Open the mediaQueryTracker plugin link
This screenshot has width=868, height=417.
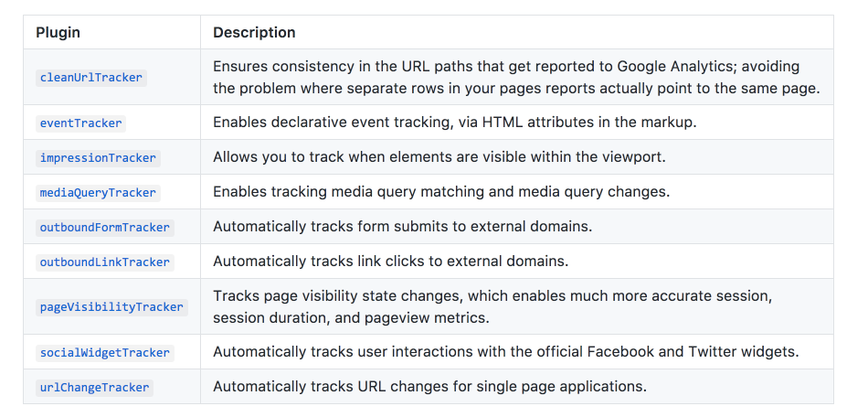(x=98, y=193)
